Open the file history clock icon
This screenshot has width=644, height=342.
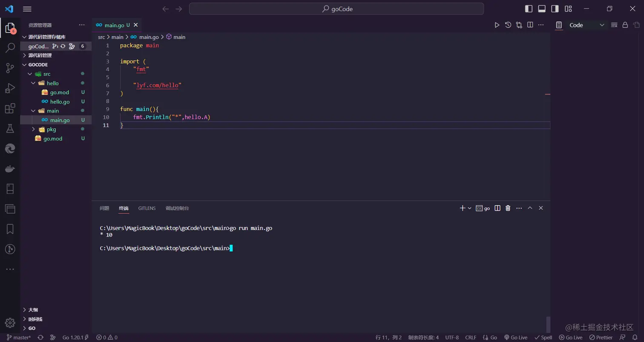[508, 25]
